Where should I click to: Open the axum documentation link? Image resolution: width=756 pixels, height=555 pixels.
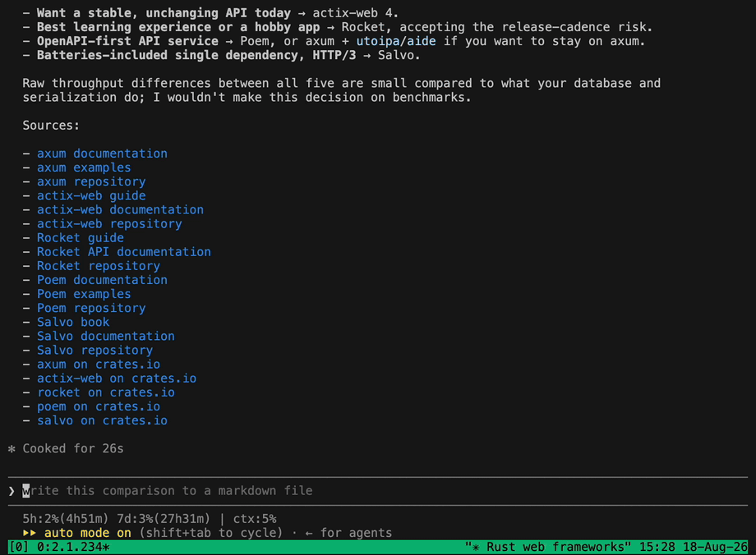[102, 154]
